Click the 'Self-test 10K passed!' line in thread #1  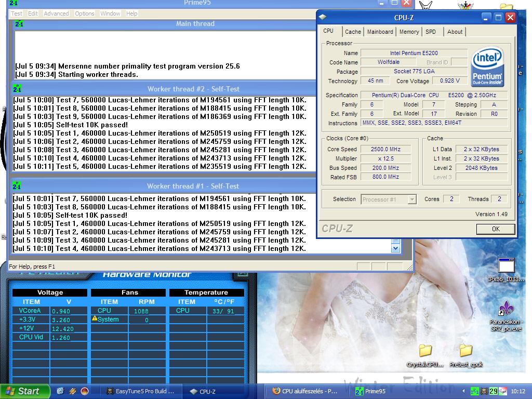pyautogui.click(x=70, y=216)
